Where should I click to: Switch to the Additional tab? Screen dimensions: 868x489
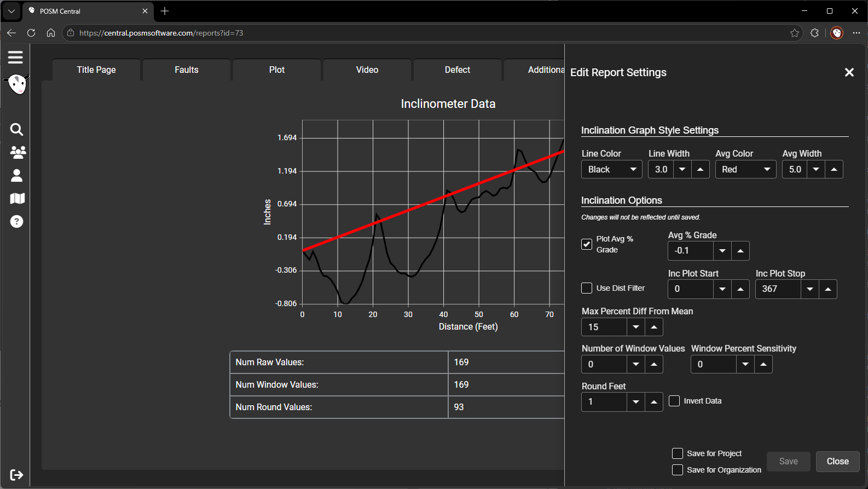point(535,70)
